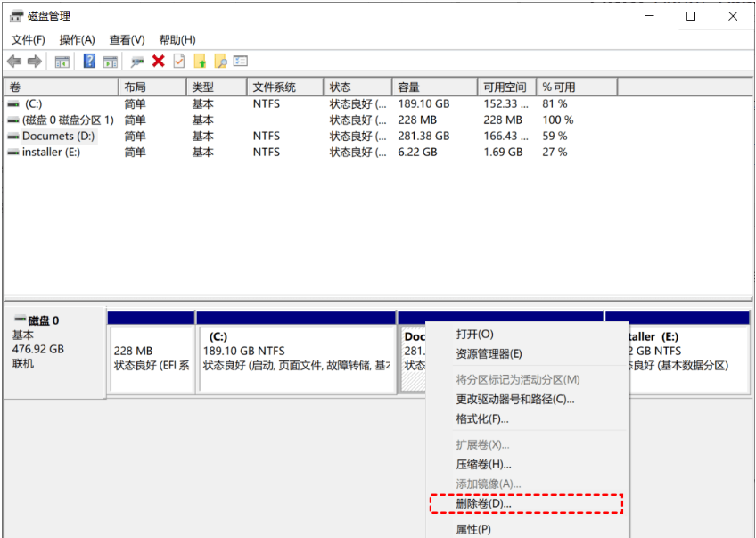Screen dimensions: 756x538
Task: Open Help with the blue question mark icon
Action: click(x=89, y=61)
